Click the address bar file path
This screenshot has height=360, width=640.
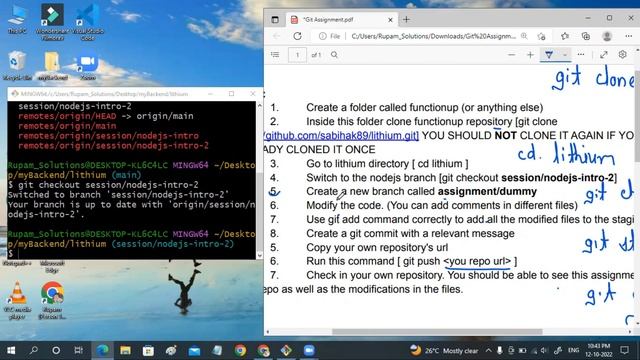point(433,36)
